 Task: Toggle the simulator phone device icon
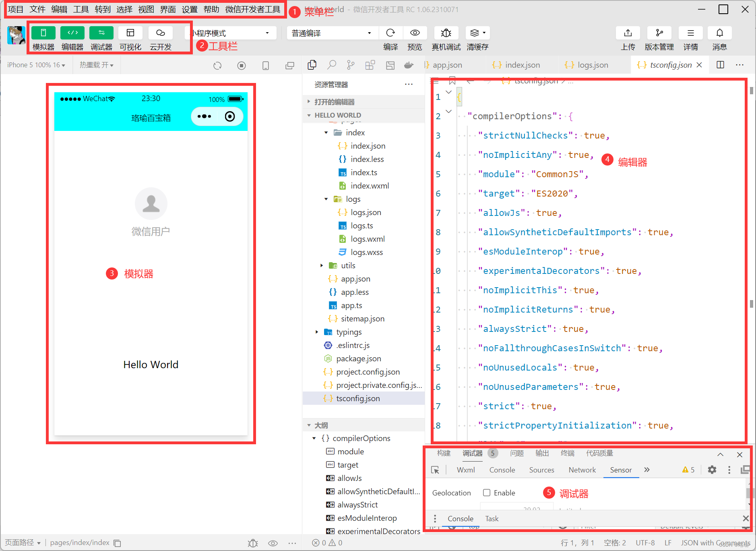[x=266, y=65]
